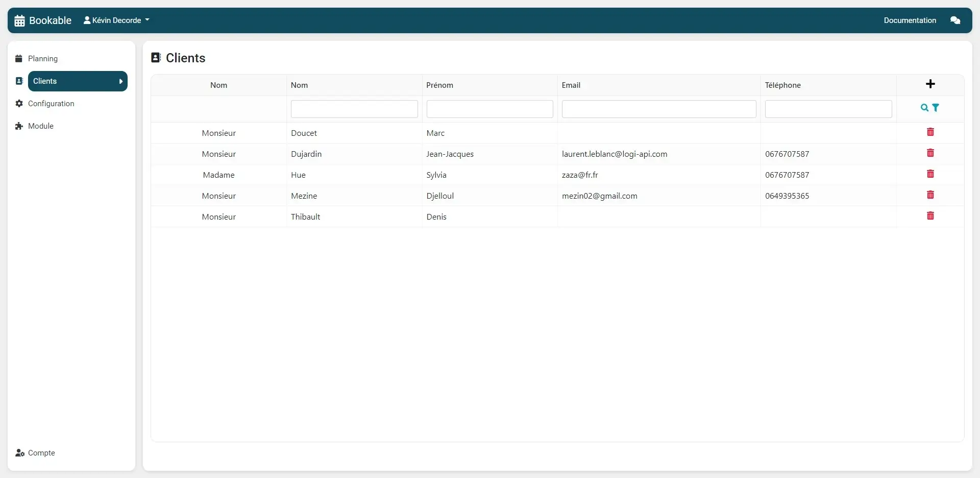
Task: Click phone number in Dujardin row
Action: [x=787, y=154]
